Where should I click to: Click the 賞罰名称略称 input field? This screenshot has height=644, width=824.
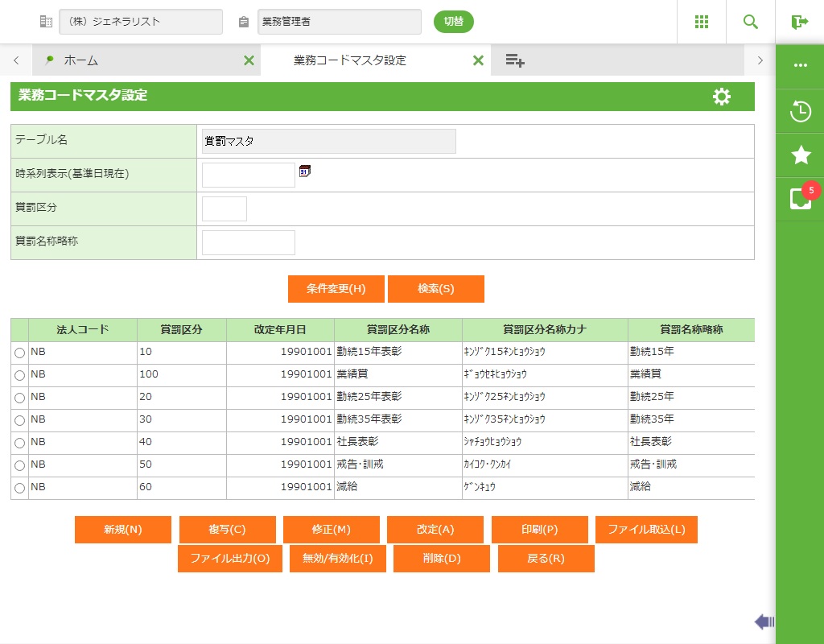tap(248, 242)
